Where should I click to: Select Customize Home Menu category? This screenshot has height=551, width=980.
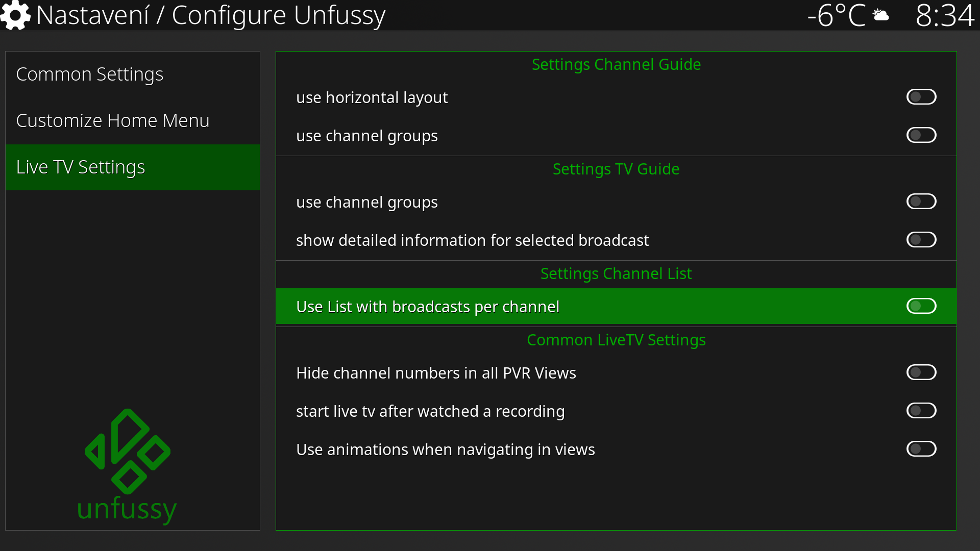click(x=113, y=121)
